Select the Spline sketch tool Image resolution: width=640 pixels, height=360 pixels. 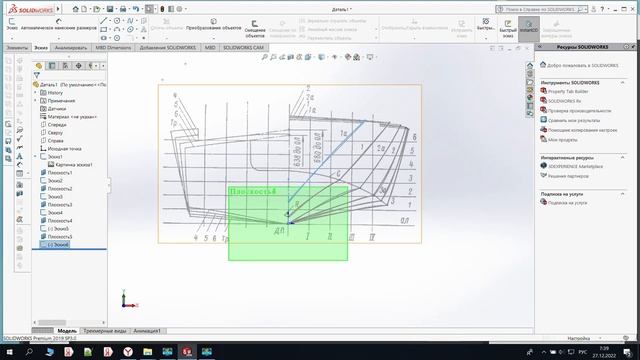[x=130, y=20]
